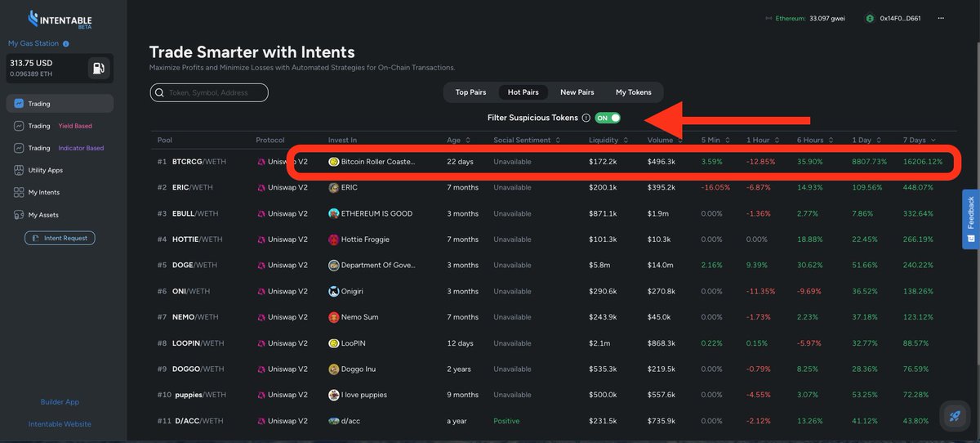980x443 pixels.
Task: Sort by the Social Sentiment column
Action: (525, 141)
